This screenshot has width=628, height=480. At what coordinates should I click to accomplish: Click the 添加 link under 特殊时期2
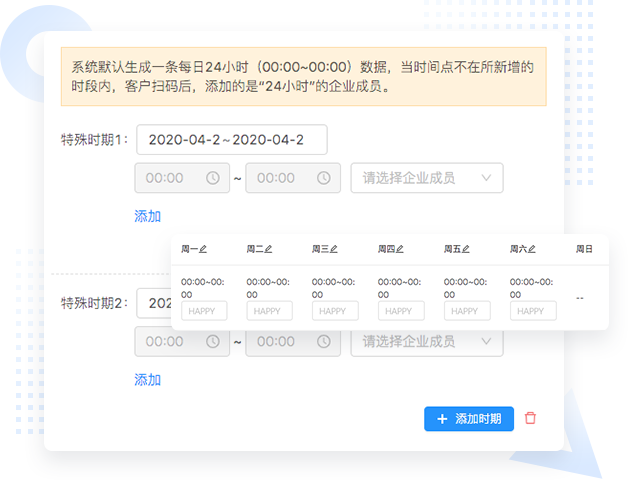click(147, 380)
